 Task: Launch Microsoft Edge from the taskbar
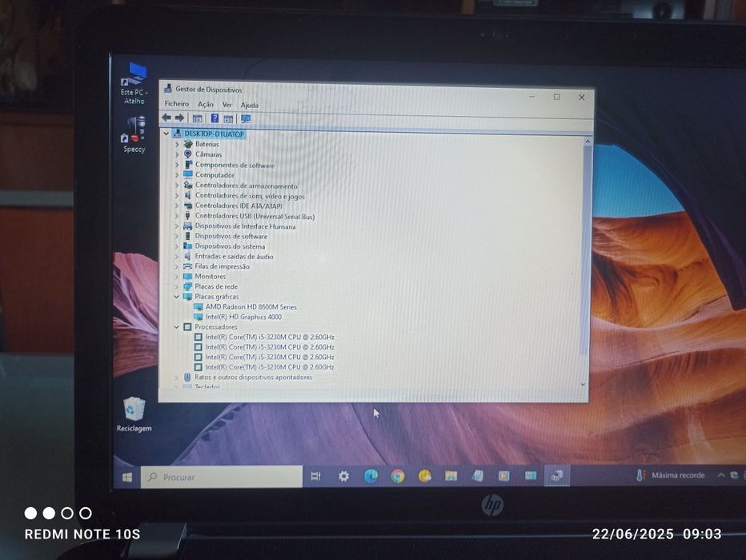tap(371, 476)
